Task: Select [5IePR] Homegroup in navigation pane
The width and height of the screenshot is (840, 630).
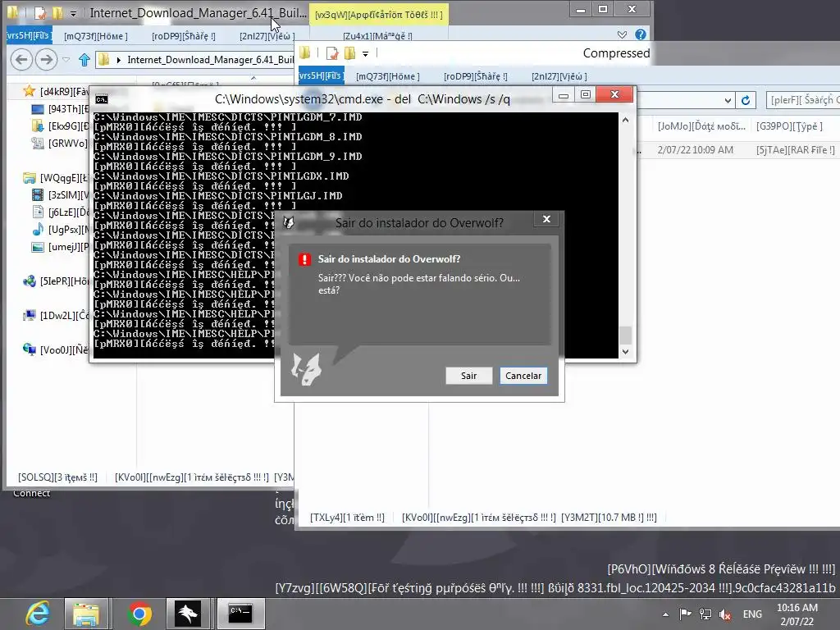Action: [x=56, y=281]
